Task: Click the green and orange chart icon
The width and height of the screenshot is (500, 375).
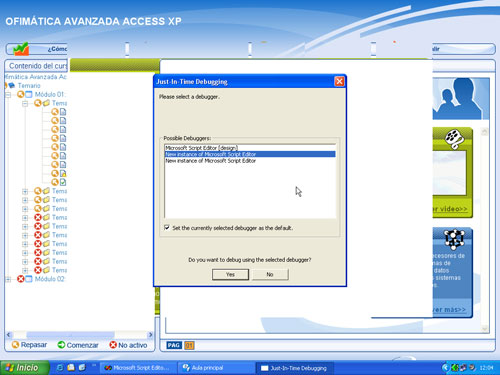Action: 21,49
